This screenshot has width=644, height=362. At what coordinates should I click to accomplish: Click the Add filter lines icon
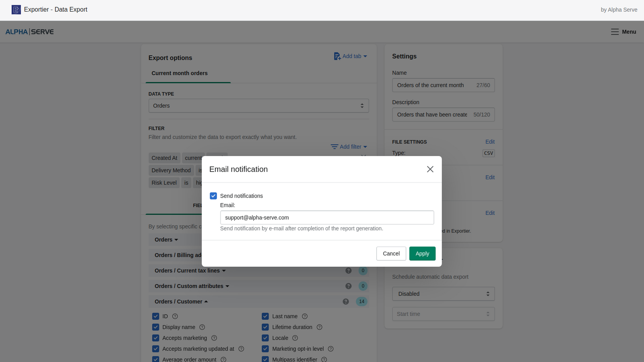click(334, 147)
